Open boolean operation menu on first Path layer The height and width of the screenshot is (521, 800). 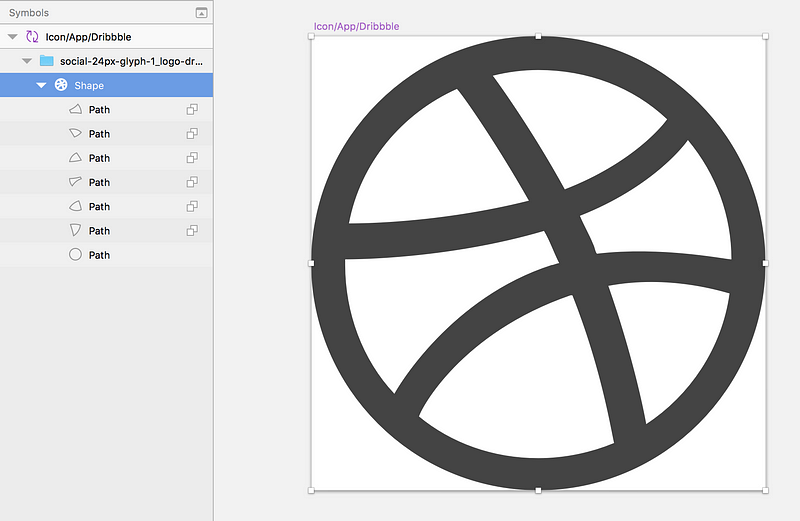click(192, 109)
